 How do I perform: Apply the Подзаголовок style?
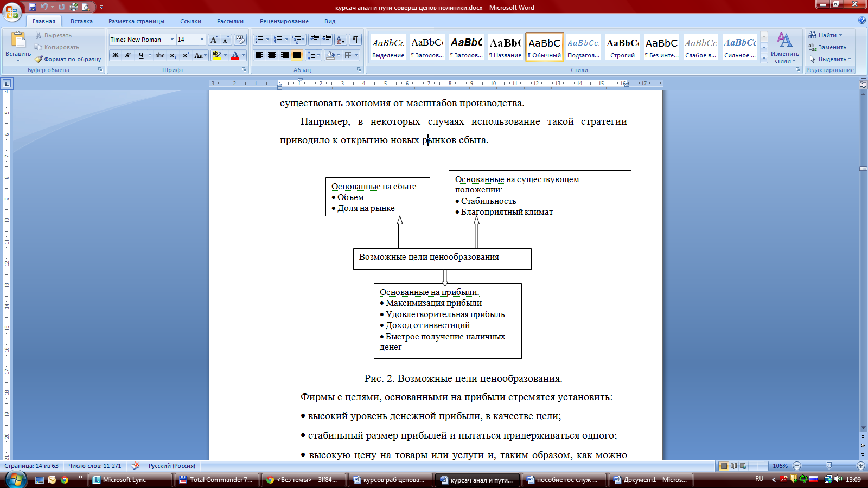[583, 47]
